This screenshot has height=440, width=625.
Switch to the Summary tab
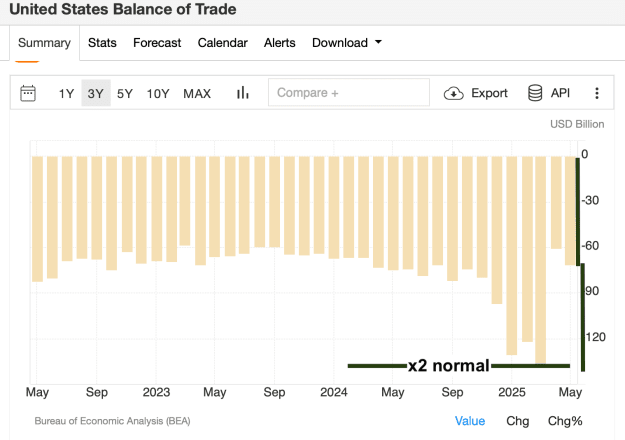point(44,43)
